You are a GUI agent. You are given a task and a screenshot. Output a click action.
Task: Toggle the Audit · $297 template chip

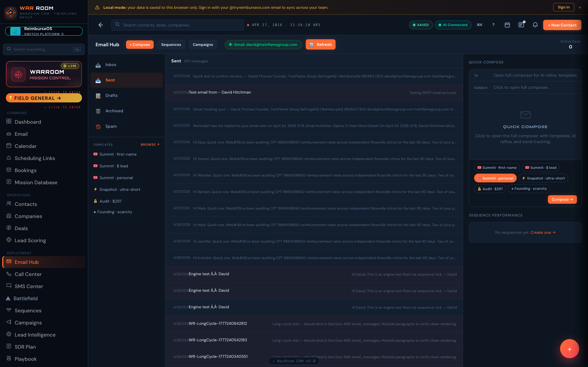(x=490, y=189)
